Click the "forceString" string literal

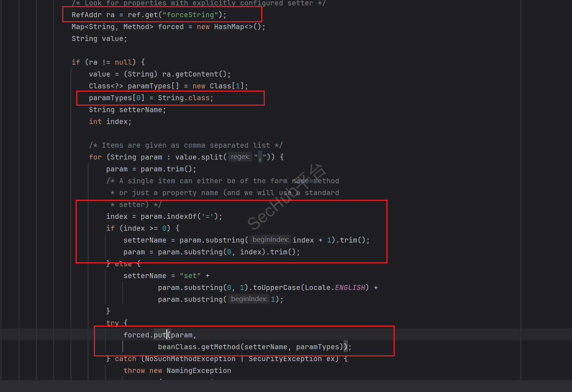[190, 15]
